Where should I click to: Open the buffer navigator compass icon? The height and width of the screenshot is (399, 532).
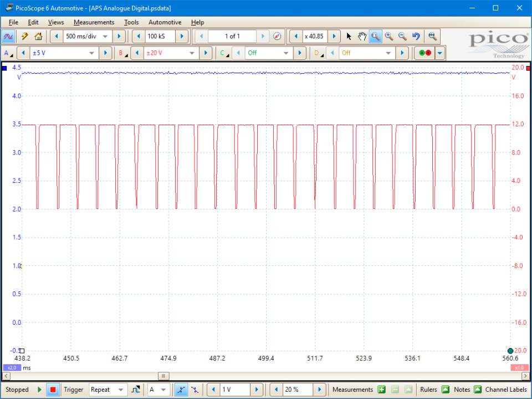[278, 37]
